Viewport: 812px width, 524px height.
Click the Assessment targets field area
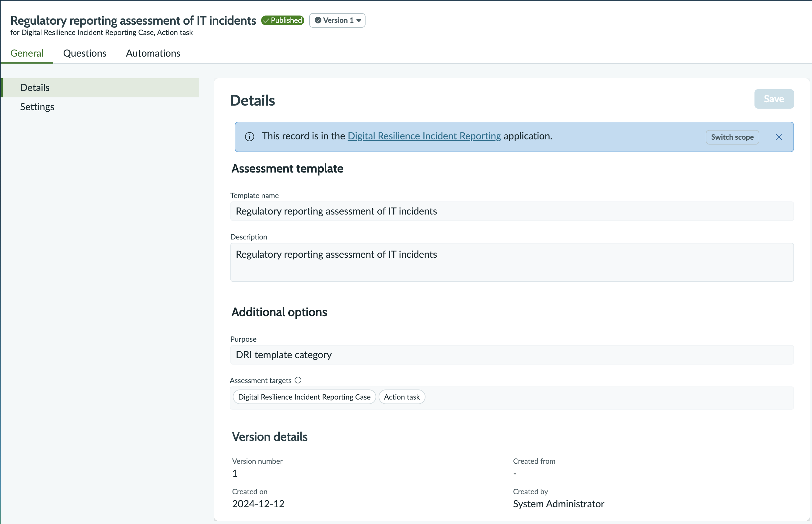click(x=512, y=398)
